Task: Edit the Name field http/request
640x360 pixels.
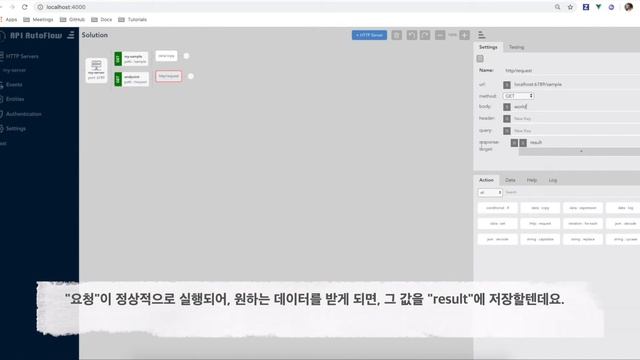Action: 571,71
